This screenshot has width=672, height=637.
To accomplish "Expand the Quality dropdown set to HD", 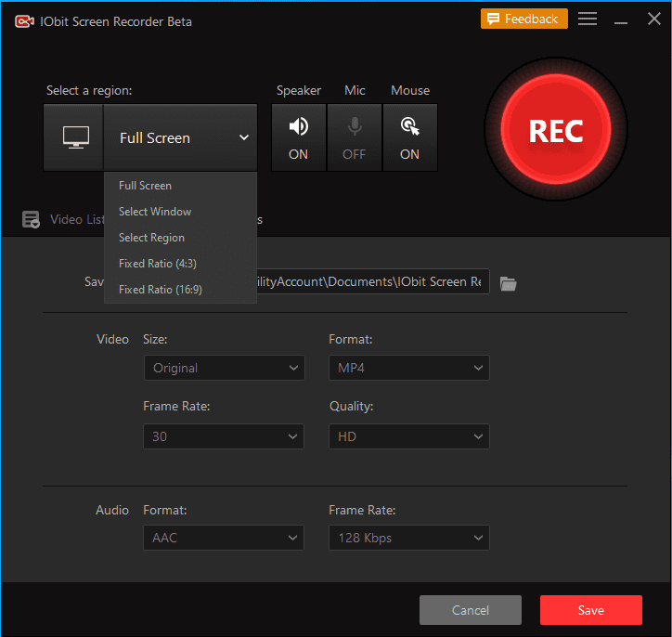I will point(409,435).
